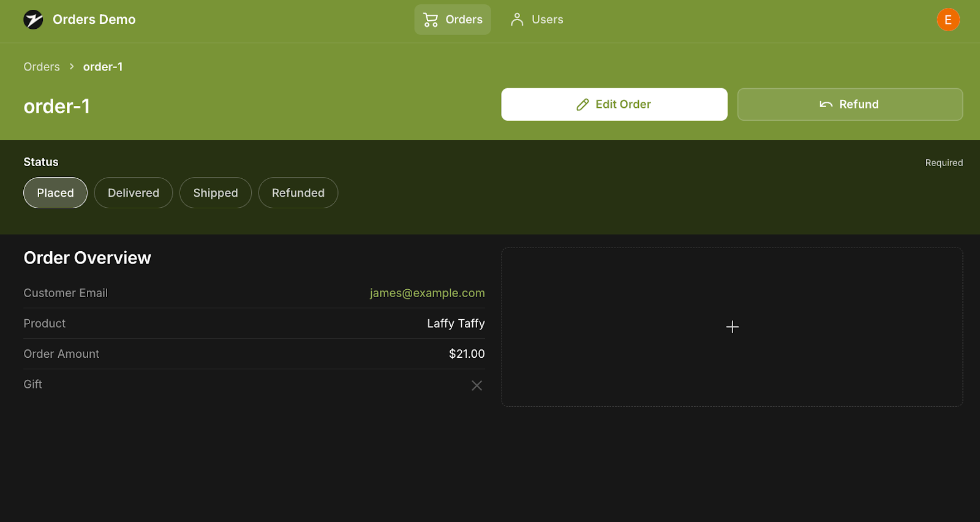Click the Gift label

click(x=32, y=384)
